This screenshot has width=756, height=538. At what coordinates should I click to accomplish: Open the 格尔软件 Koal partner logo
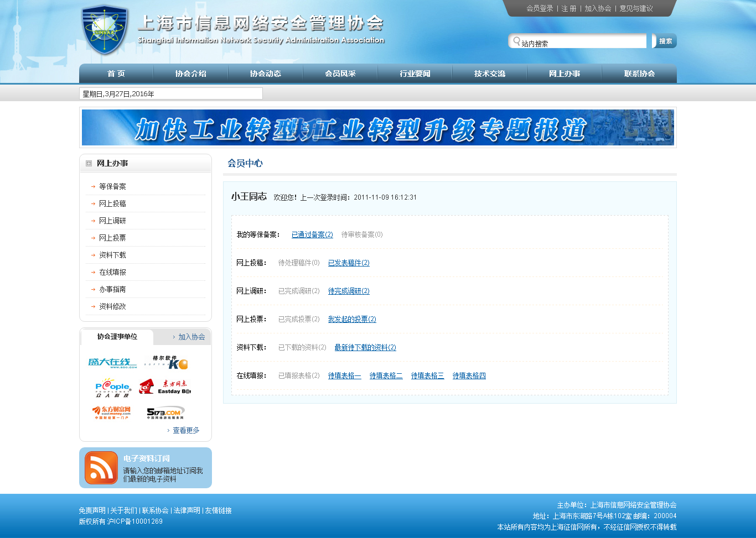tap(167, 363)
